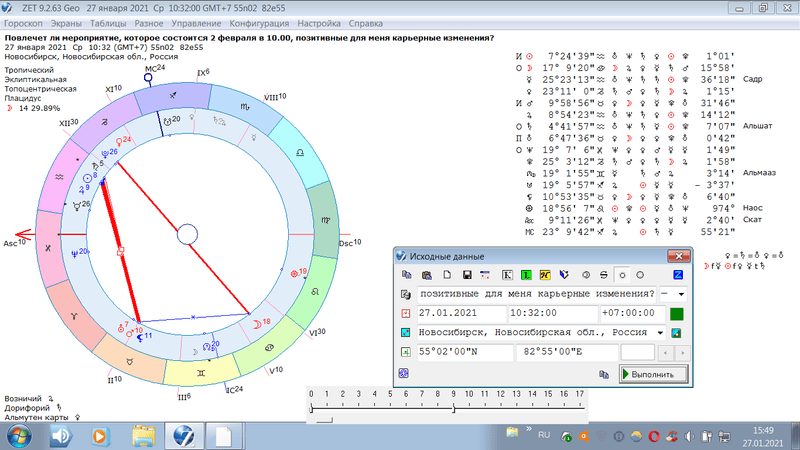Toggle the S-shaped symbol mode button
This screenshot has height=450, width=800.
click(603, 274)
